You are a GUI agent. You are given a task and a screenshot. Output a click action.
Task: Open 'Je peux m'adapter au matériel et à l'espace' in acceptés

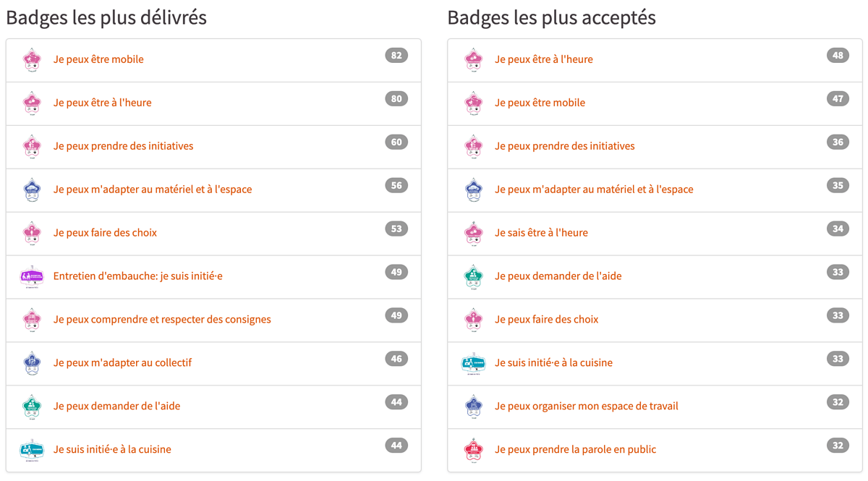[594, 190]
